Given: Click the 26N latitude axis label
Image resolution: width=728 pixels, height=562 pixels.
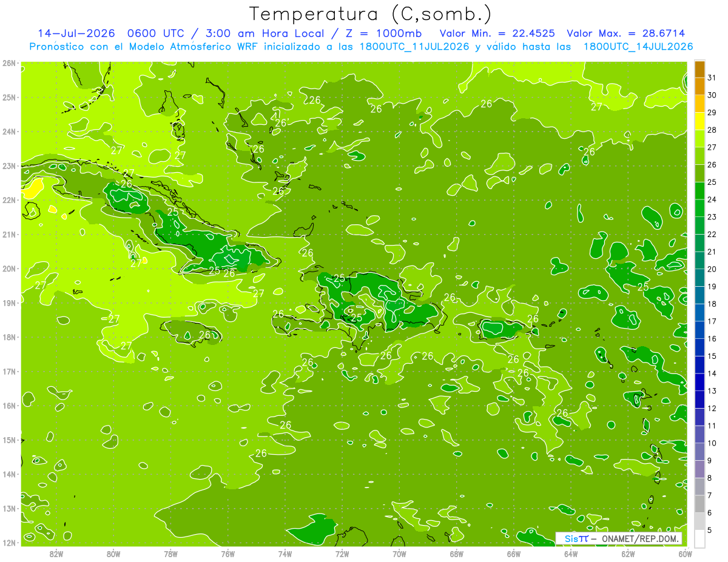Looking at the screenshot, I should pyautogui.click(x=8, y=63).
